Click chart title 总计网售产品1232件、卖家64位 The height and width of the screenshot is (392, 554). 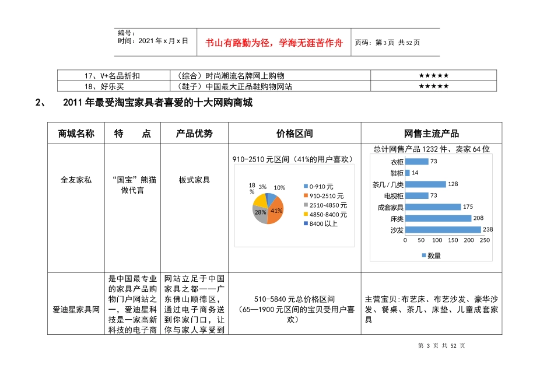tap(432, 149)
